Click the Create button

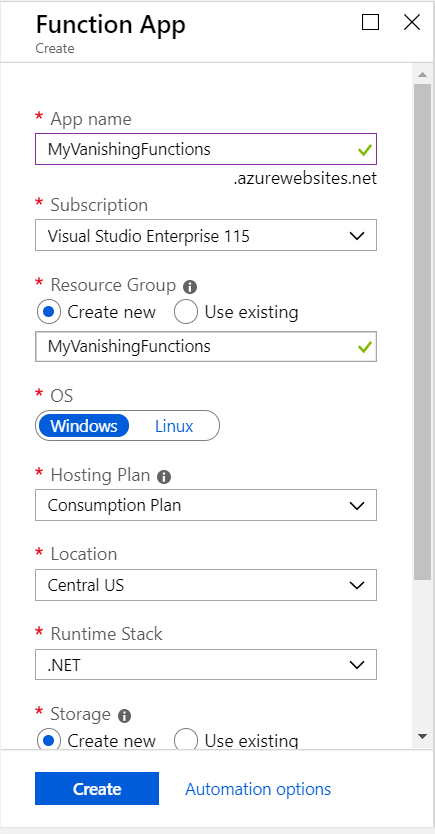point(97,788)
